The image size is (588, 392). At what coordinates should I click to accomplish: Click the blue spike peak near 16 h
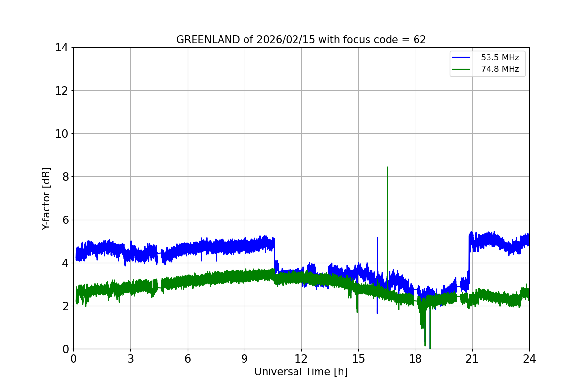point(377,238)
